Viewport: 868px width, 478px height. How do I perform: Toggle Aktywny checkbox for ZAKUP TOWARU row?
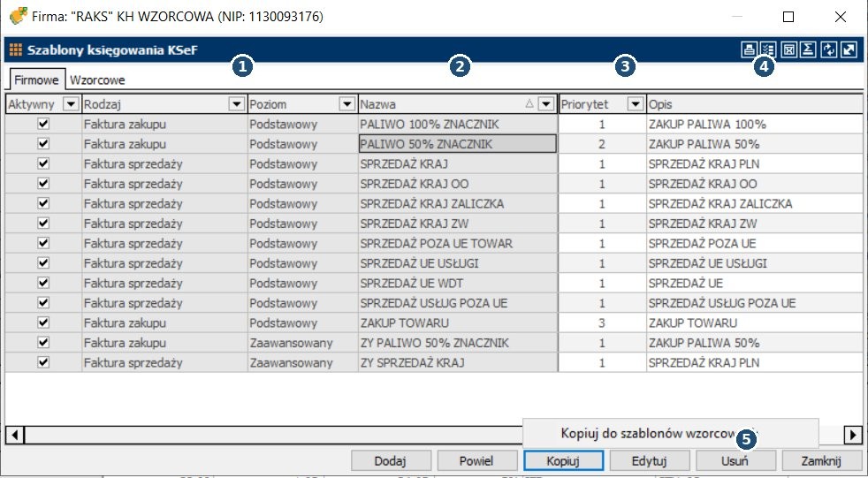pyautogui.click(x=42, y=322)
